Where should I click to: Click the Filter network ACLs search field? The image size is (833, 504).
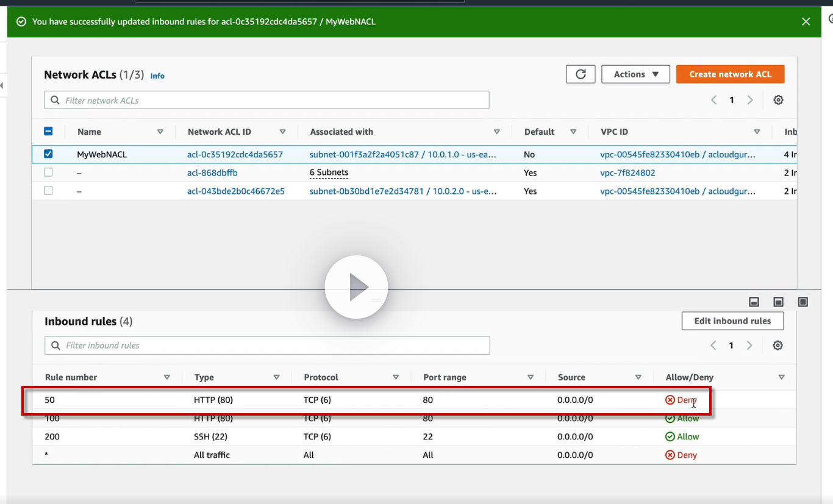click(266, 100)
